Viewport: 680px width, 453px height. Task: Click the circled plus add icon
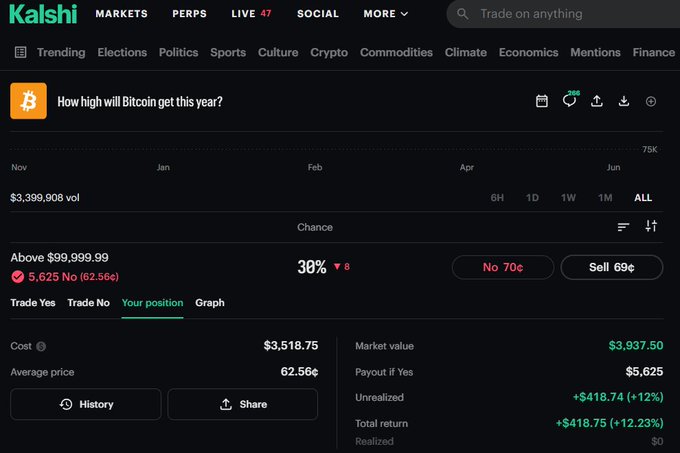pos(651,101)
